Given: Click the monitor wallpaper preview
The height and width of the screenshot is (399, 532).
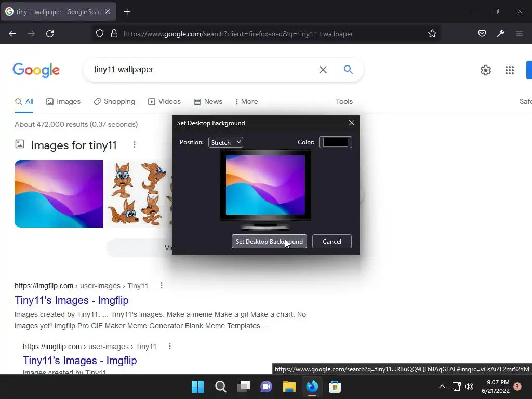Looking at the screenshot, I should (265, 185).
